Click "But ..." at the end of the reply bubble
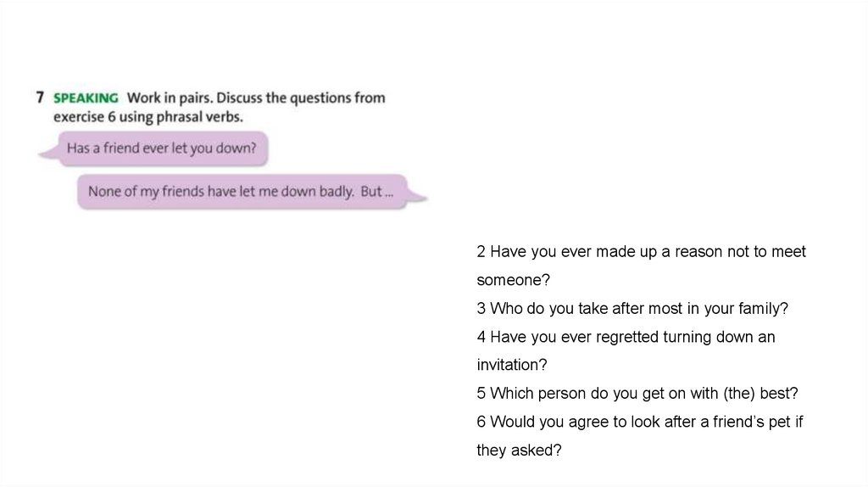Image resolution: width=868 pixels, height=487 pixels. (x=377, y=192)
